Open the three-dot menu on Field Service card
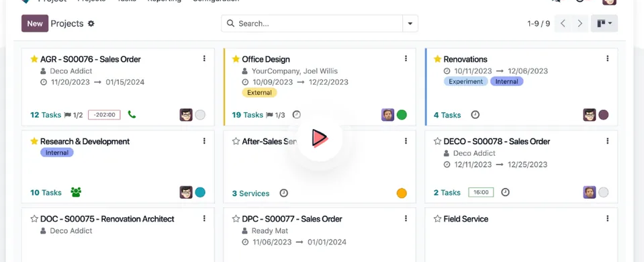Screen dimensions: 644x262 608,218
